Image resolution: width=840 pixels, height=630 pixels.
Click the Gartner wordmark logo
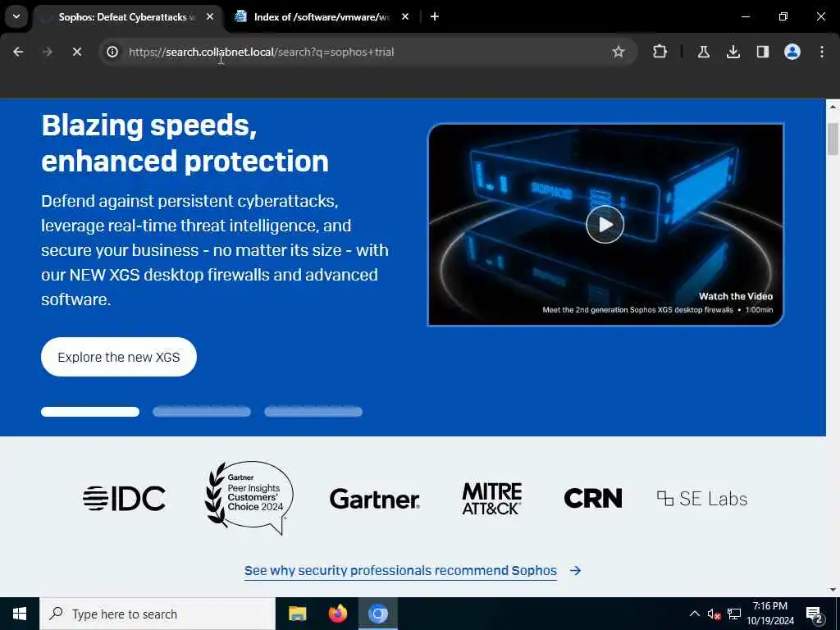click(374, 500)
